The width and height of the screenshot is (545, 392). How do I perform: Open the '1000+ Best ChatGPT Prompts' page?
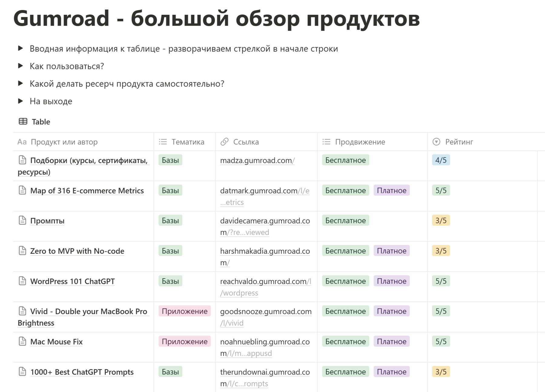[x=82, y=372]
